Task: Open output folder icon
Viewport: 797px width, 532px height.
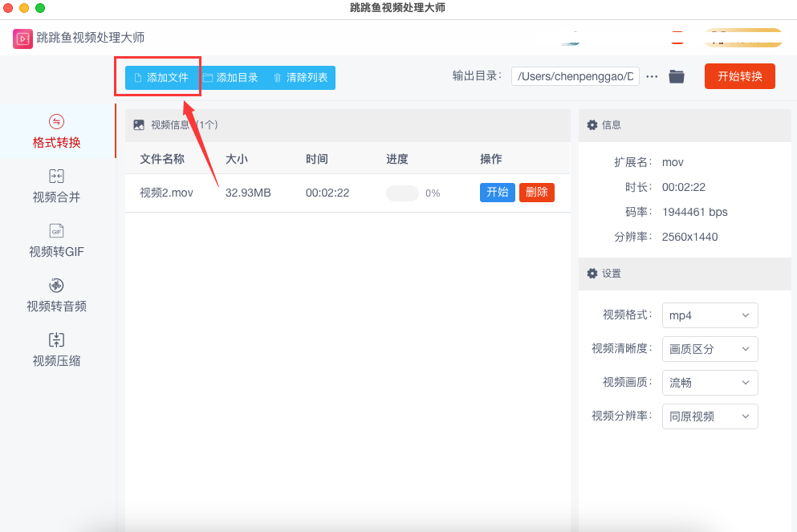Action: pyautogui.click(x=677, y=76)
